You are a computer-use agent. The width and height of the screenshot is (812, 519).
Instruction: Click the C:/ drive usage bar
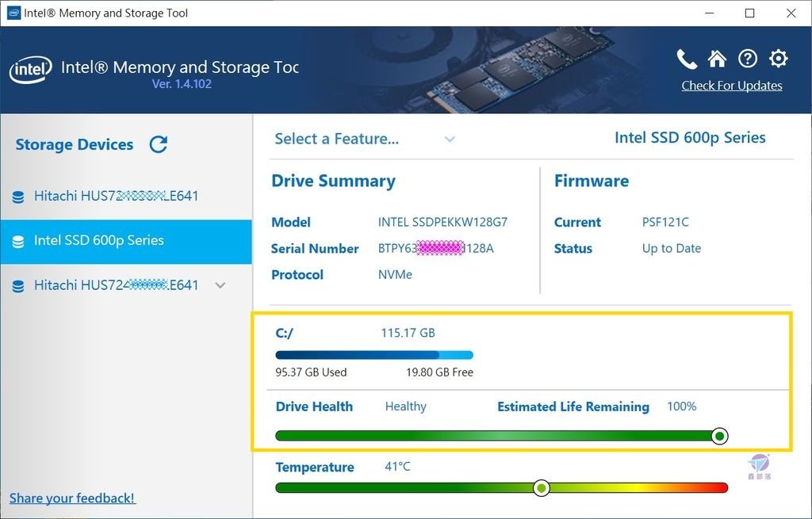click(374, 355)
